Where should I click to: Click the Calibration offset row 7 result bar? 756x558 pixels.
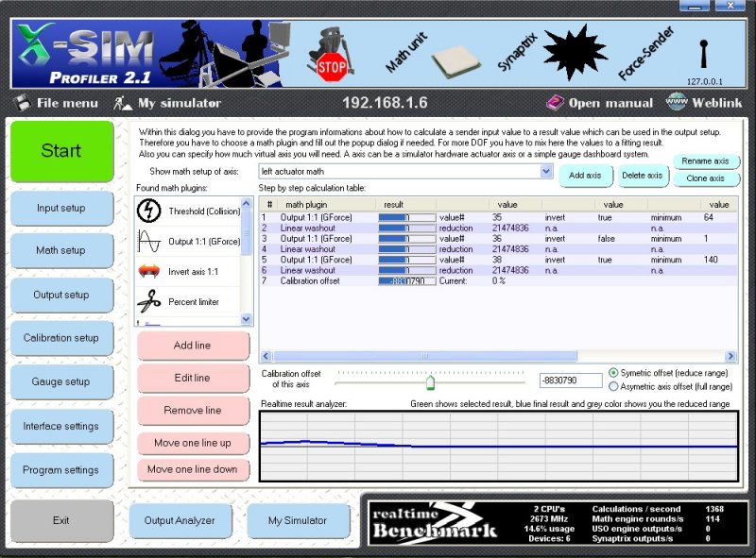point(406,281)
